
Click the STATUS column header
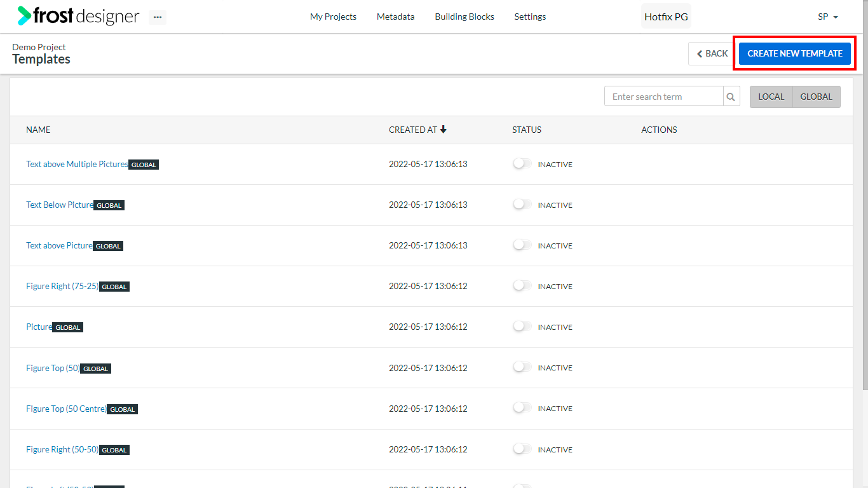[x=527, y=130]
